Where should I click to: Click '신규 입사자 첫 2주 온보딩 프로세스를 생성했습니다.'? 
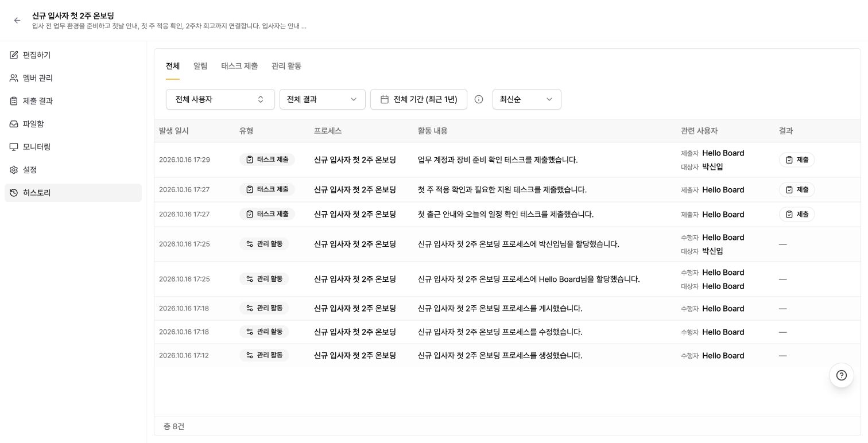tap(500, 356)
